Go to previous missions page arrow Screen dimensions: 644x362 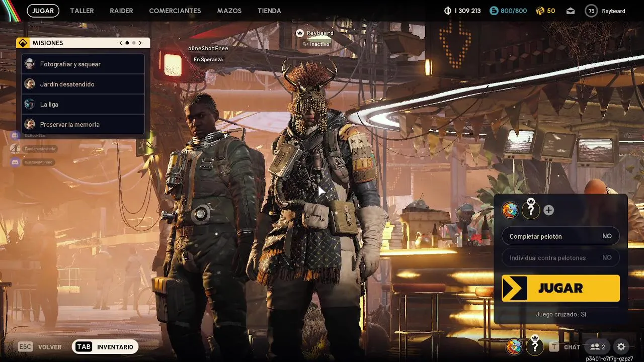[121, 43]
